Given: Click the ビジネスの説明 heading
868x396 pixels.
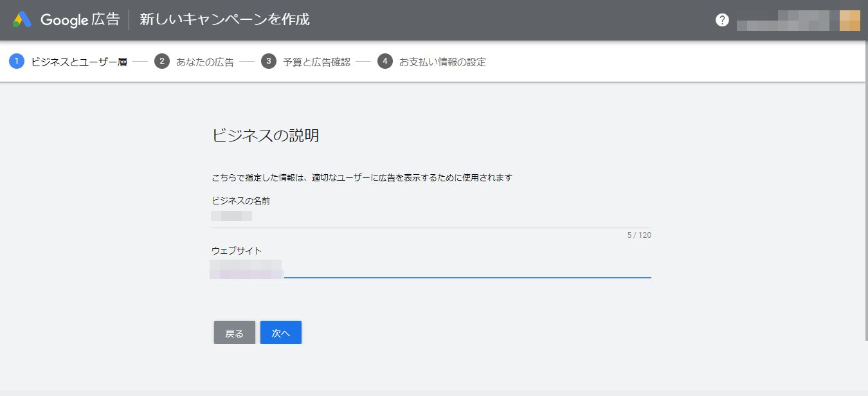Looking at the screenshot, I should 266,136.
